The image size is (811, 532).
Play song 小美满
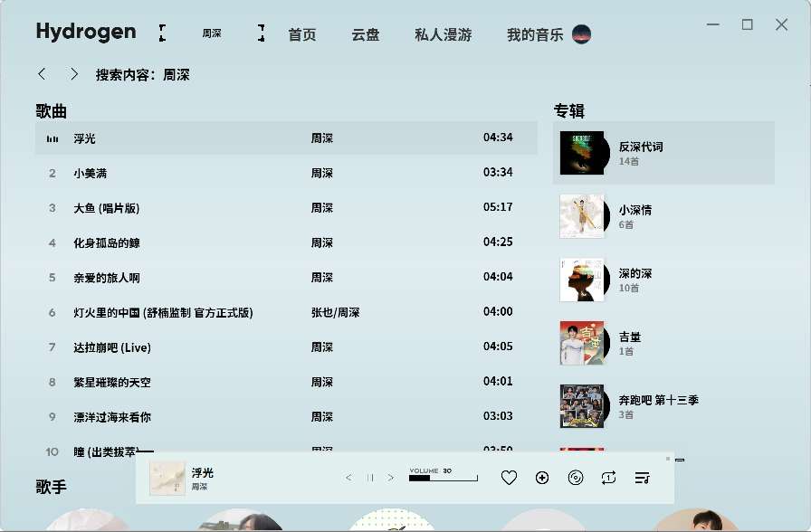(x=286, y=173)
